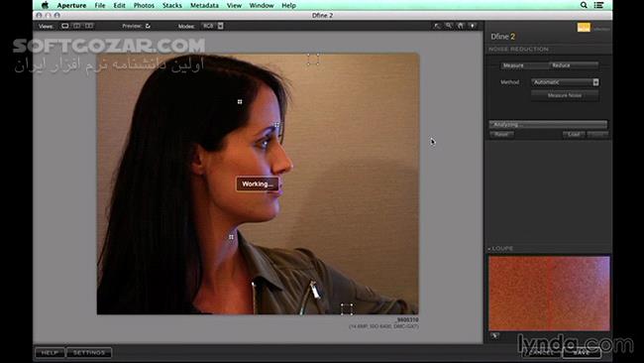The image size is (644, 363).
Task: Select side-by-side view icon
Action: pos(89,26)
